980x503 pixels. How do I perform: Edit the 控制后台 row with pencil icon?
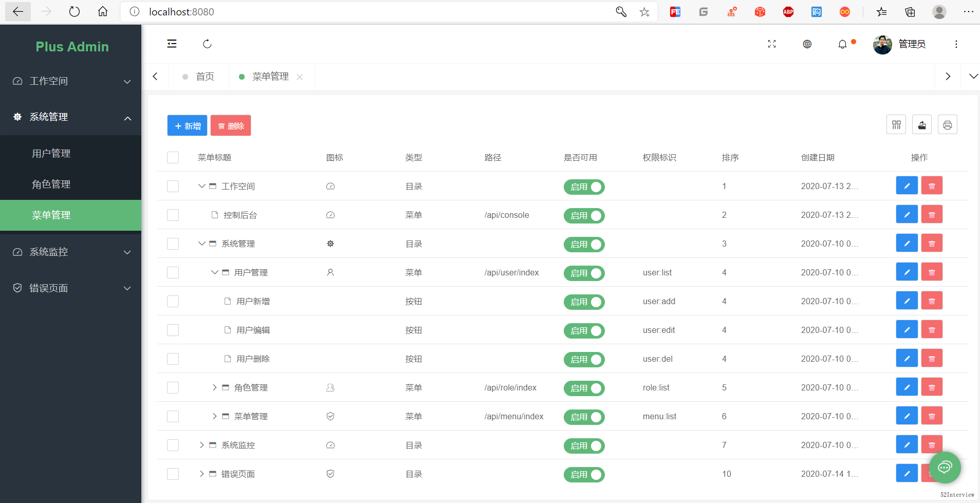click(907, 215)
